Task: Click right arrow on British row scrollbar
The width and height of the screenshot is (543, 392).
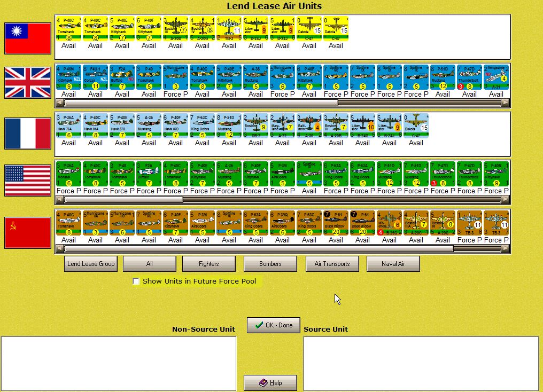Action: 506,103
